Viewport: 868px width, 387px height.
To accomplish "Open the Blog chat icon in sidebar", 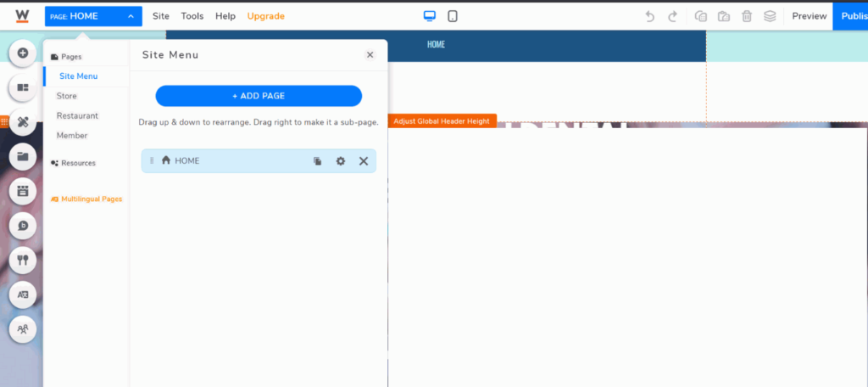I will coord(23,226).
